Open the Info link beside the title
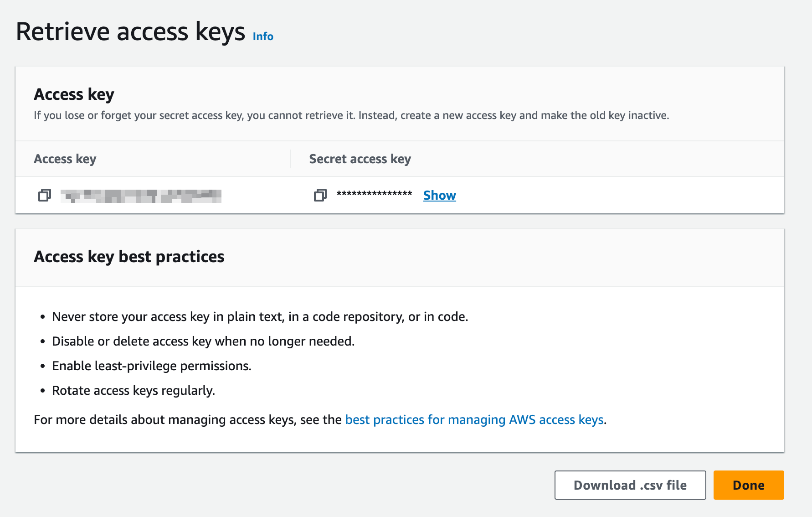The height and width of the screenshot is (517, 812). (x=263, y=36)
